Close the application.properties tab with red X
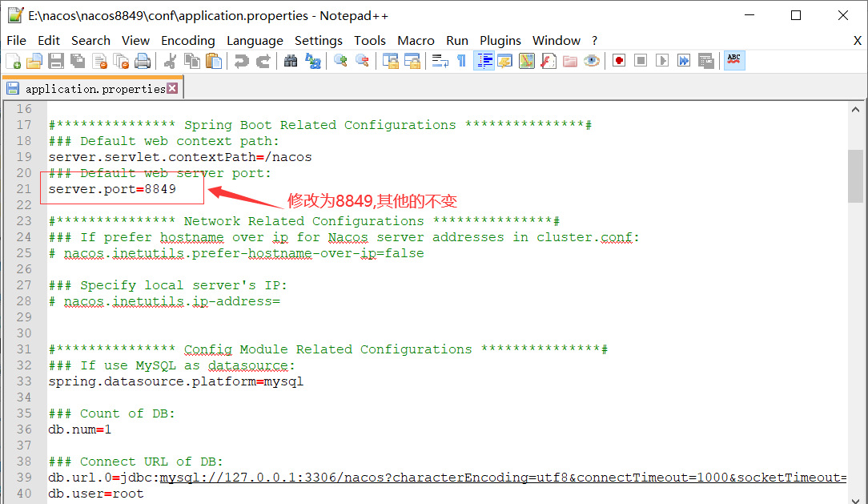 point(173,88)
